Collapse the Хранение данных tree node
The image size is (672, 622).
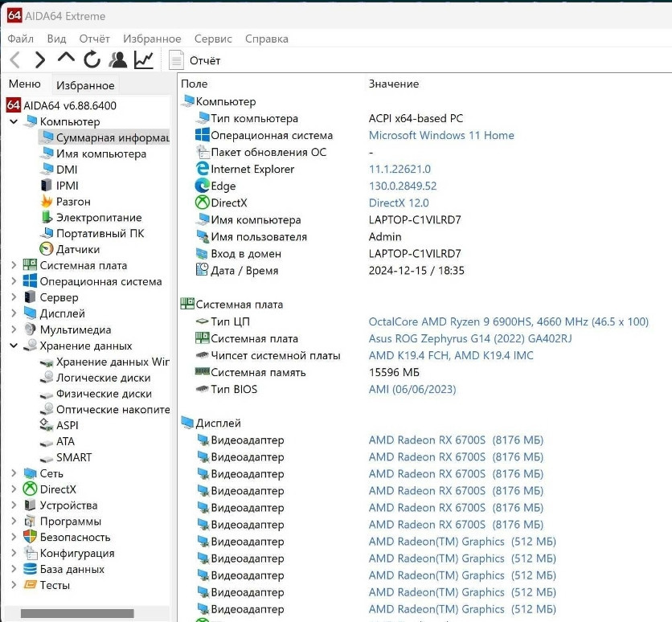14,346
